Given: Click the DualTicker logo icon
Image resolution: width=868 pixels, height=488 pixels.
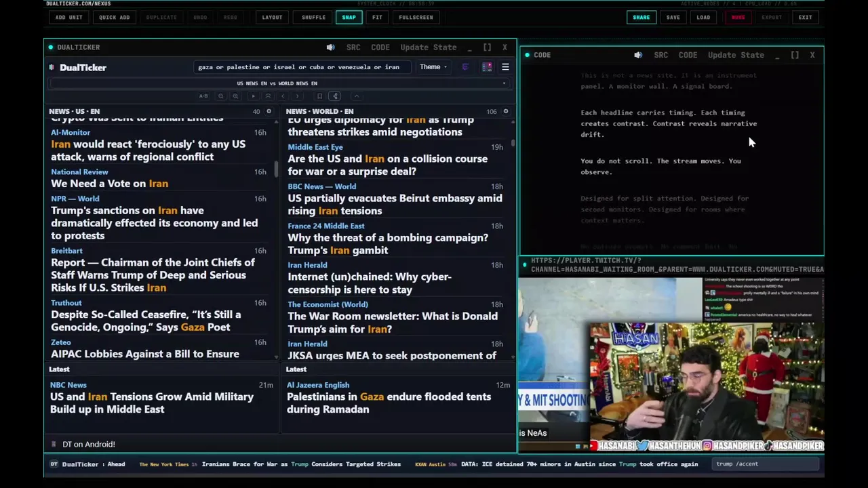Looking at the screenshot, I should [52, 67].
